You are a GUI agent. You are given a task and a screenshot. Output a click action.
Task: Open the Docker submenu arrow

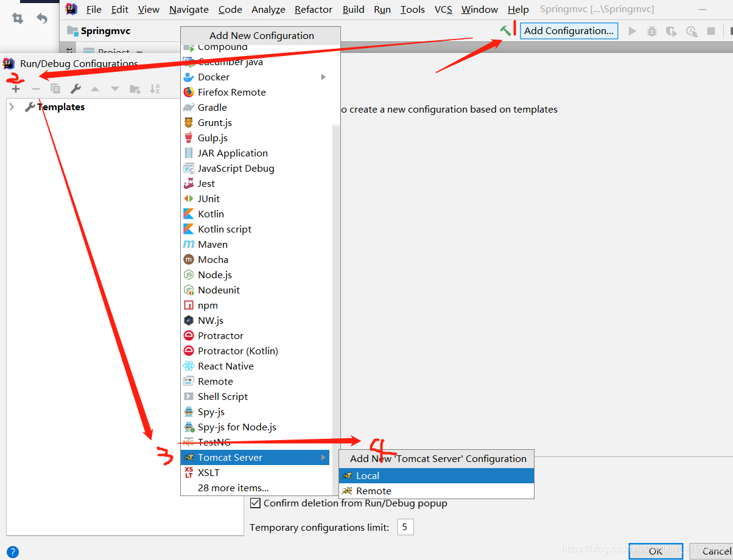(x=323, y=77)
